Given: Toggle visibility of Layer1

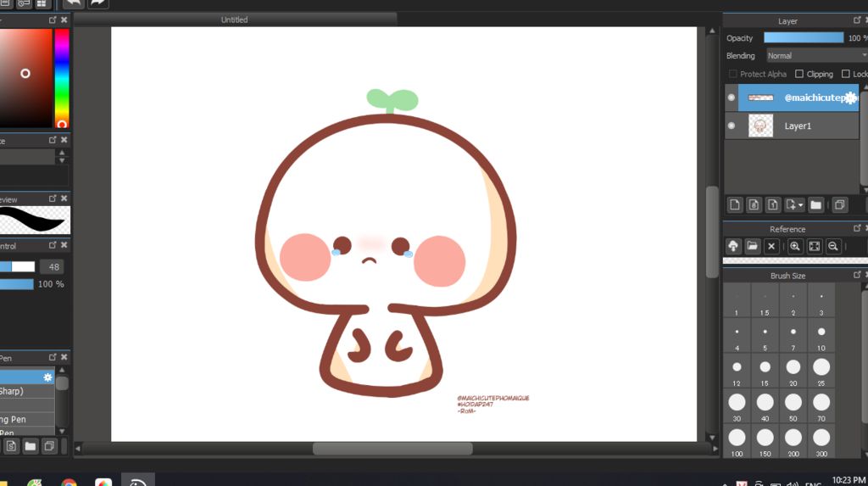Looking at the screenshot, I should [732, 126].
